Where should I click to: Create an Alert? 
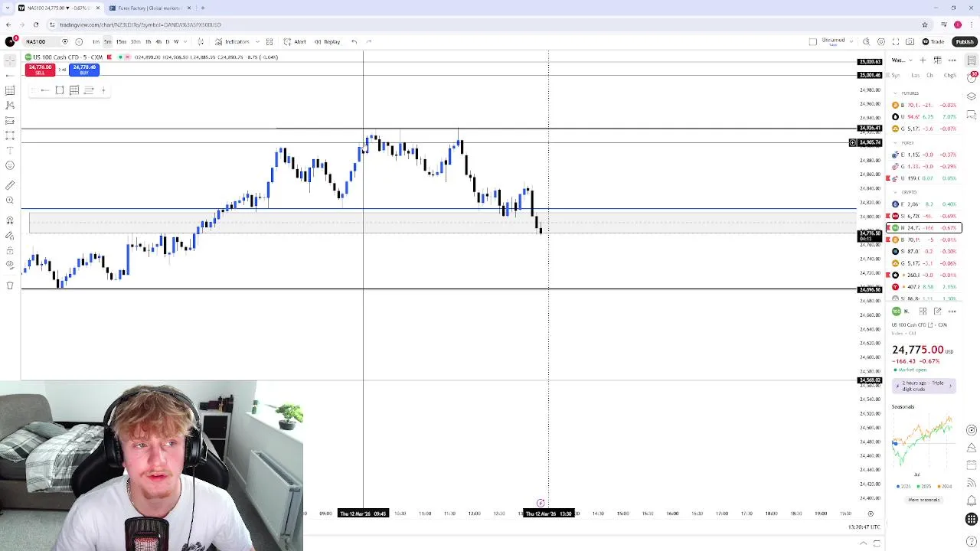295,41
